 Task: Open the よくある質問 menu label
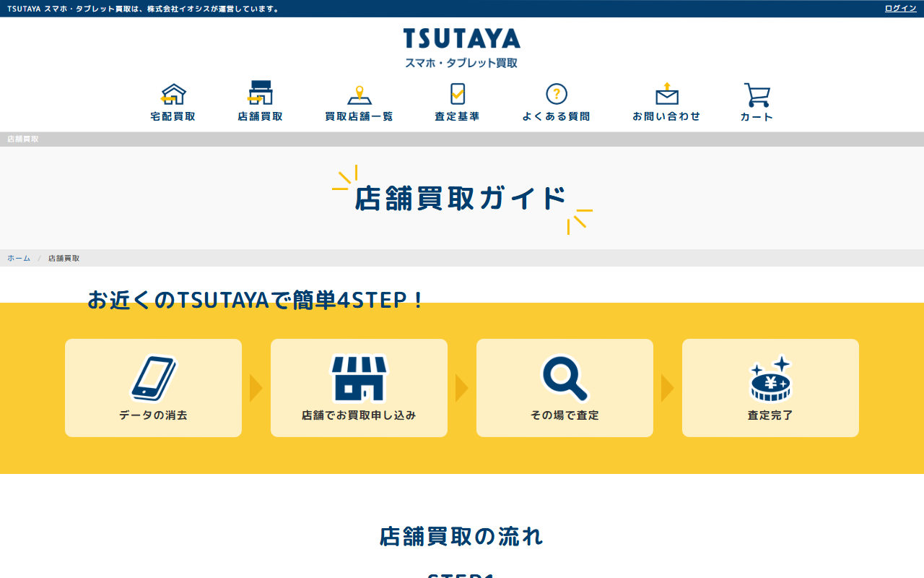click(557, 116)
